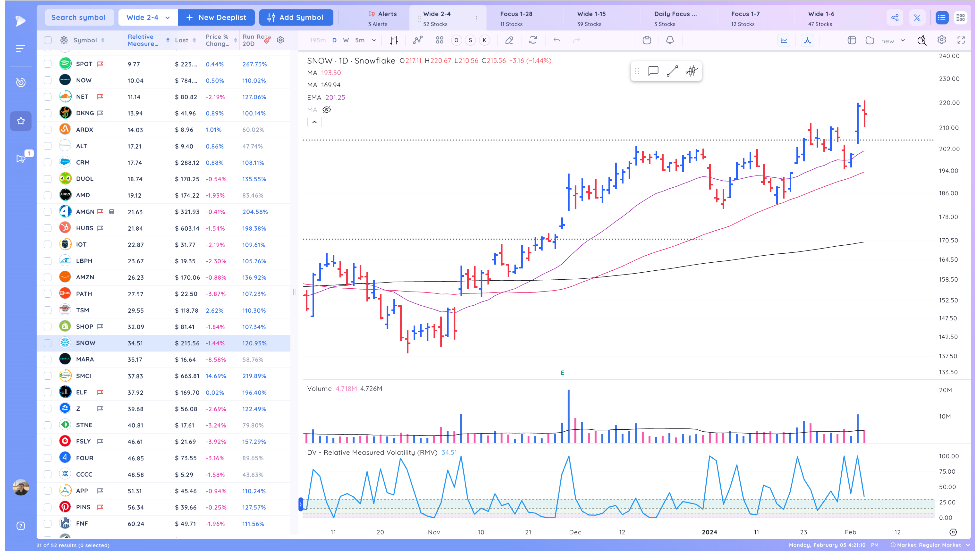Click the Add Symbol button

(x=296, y=17)
